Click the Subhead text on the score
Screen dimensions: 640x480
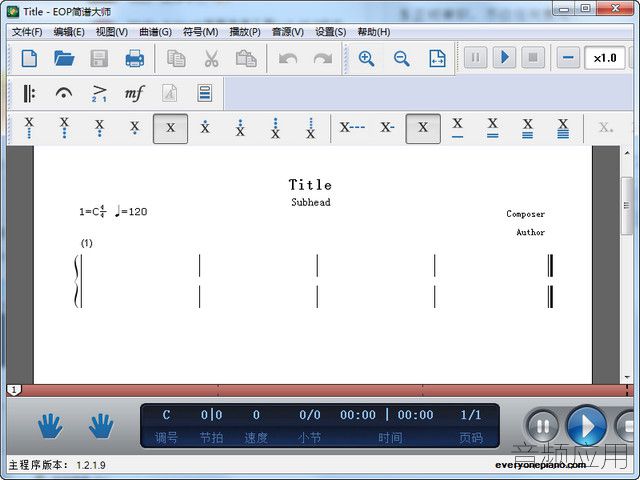pyautogui.click(x=311, y=202)
